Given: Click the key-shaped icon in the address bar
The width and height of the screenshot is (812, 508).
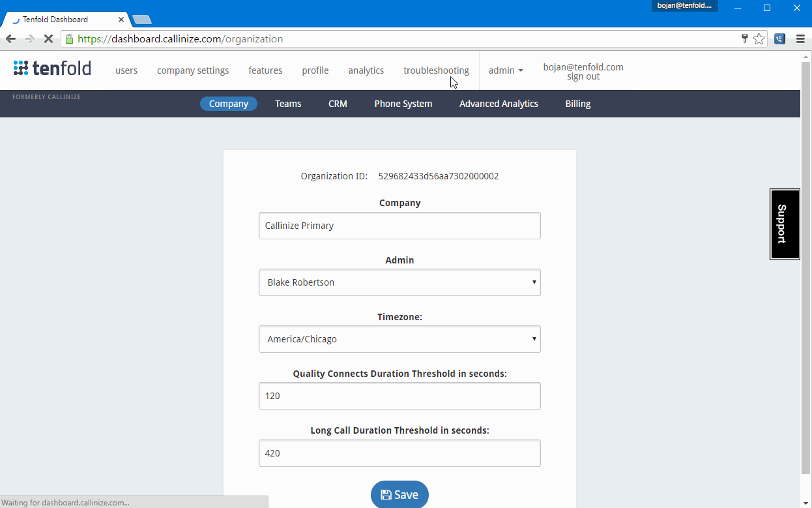Looking at the screenshot, I should click(744, 38).
